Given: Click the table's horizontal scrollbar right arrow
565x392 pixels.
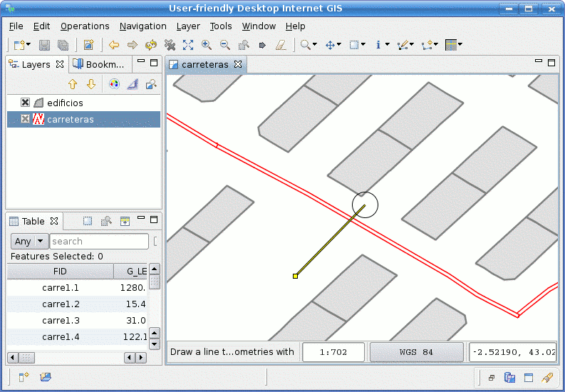Looking at the screenshot, I should [x=141, y=358].
